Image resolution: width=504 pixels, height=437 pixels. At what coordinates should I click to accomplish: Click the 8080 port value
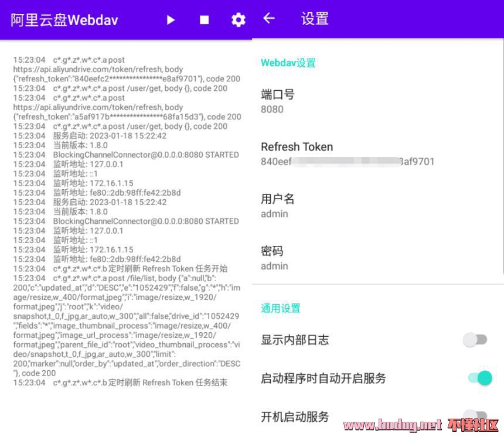(x=272, y=109)
